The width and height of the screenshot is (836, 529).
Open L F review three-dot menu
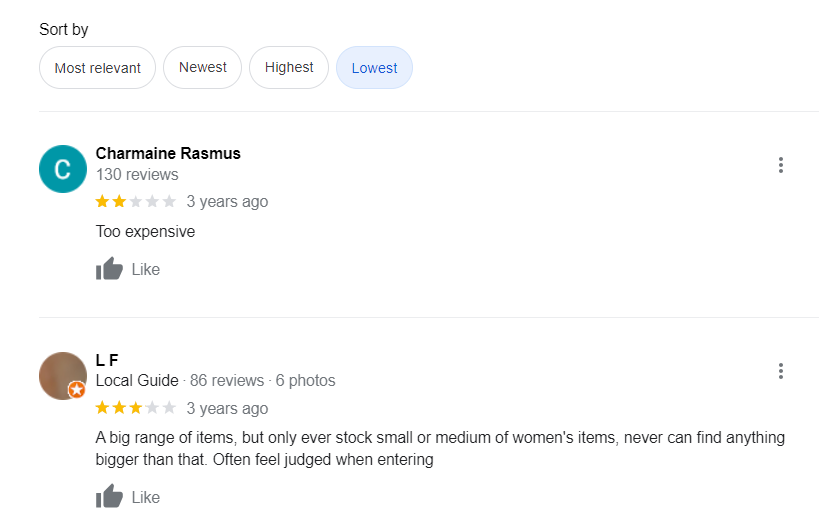781,371
